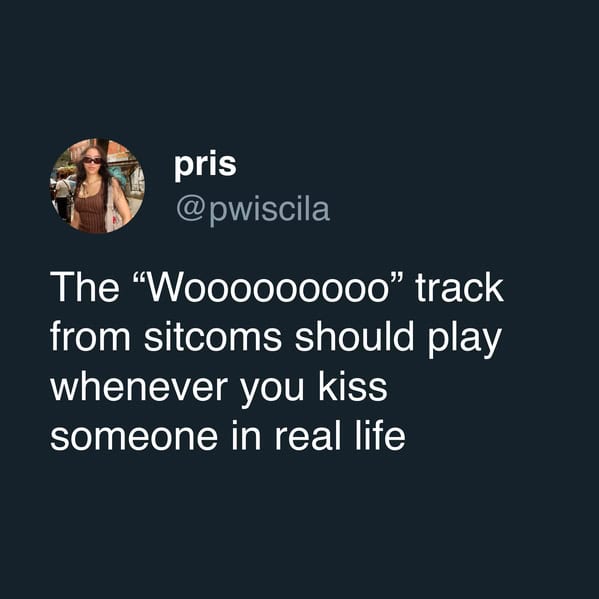
Task: Click the word The starting the tweet
Action: point(85,288)
